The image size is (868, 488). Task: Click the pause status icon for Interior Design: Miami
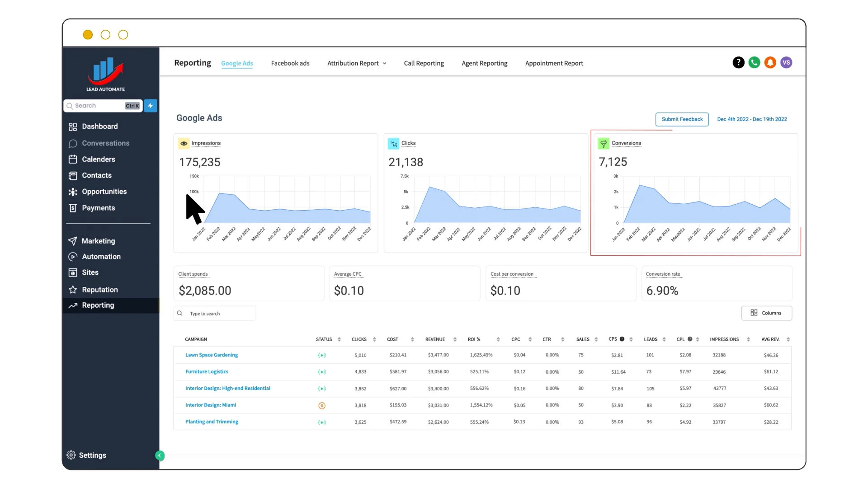(x=322, y=405)
